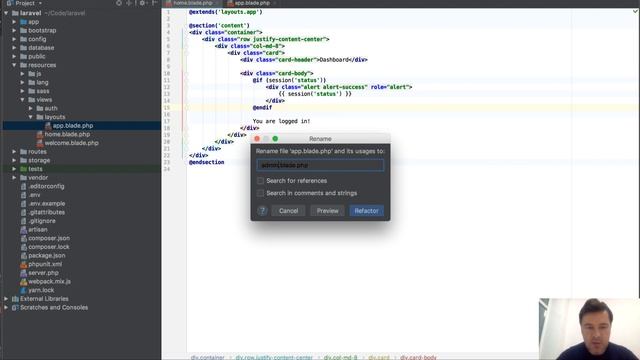
Task: Select the phpunit.xml file icon
Action: [x=24, y=264]
